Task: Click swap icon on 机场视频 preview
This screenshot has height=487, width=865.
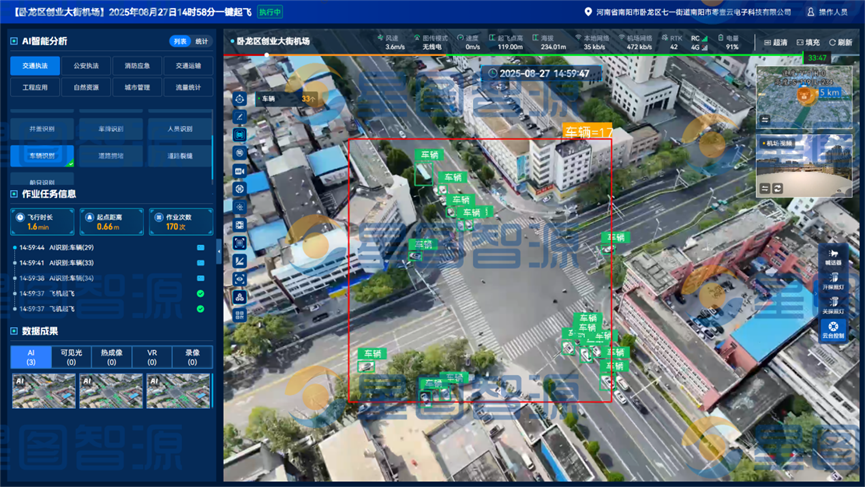Action: [765, 189]
